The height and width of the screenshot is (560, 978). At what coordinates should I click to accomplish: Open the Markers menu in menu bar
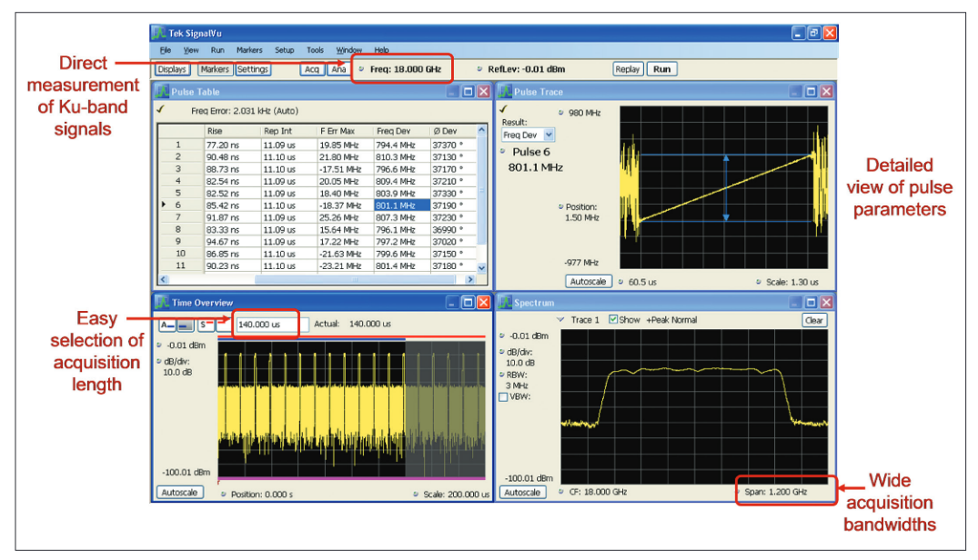pos(248,50)
